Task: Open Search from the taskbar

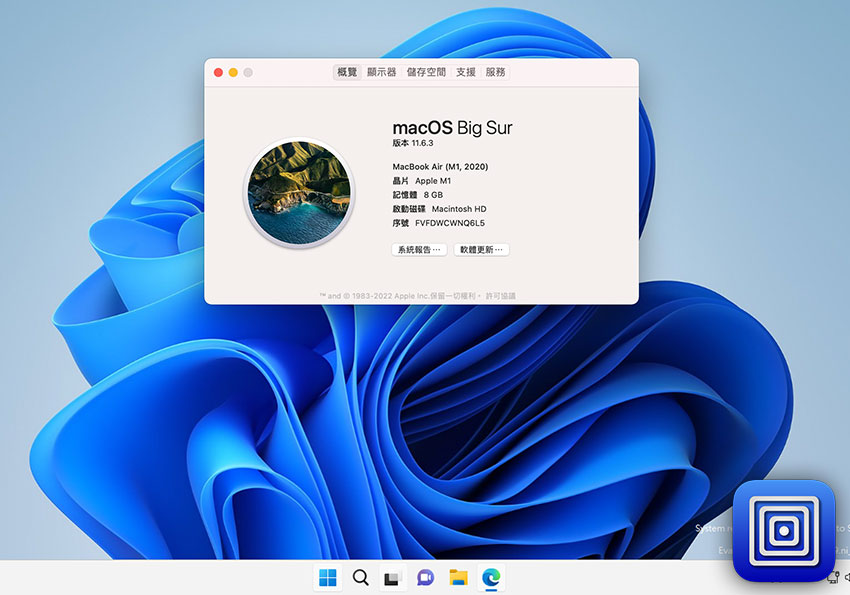Action: coord(360,578)
